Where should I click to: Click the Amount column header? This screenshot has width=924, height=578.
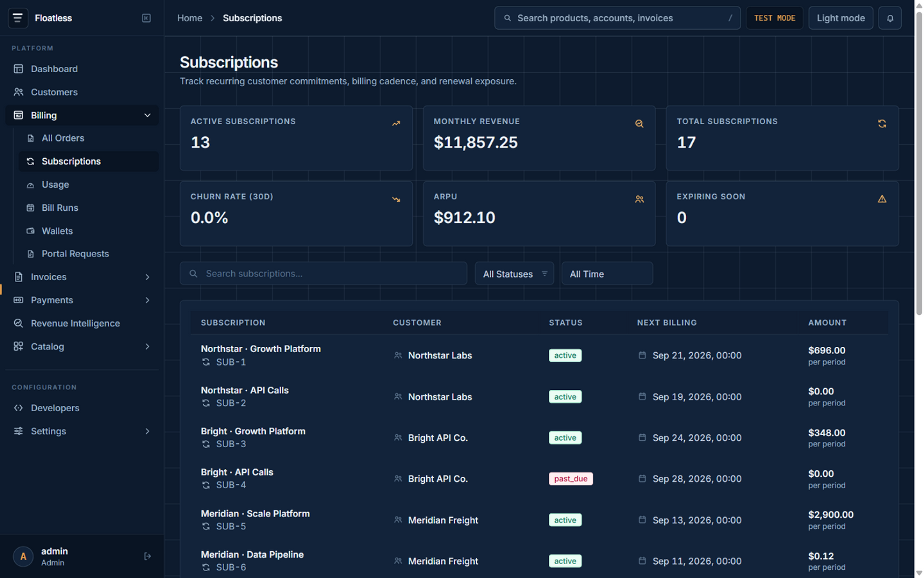point(827,323)
